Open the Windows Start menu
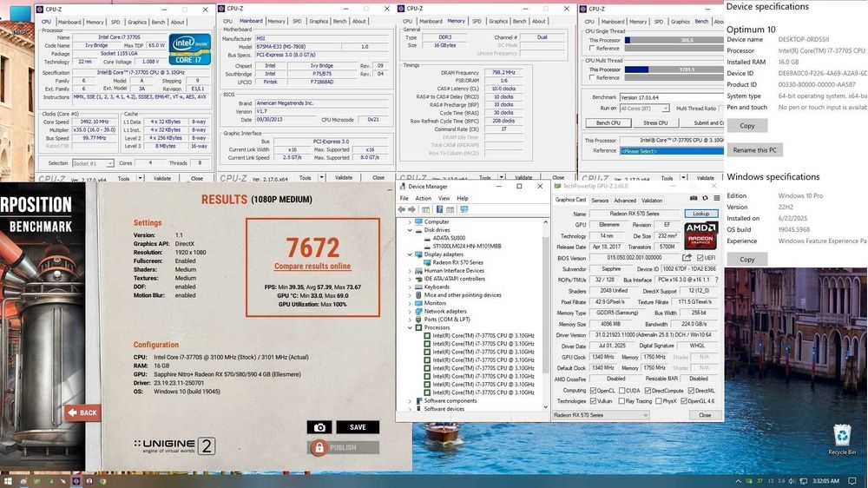 (8, 481)
